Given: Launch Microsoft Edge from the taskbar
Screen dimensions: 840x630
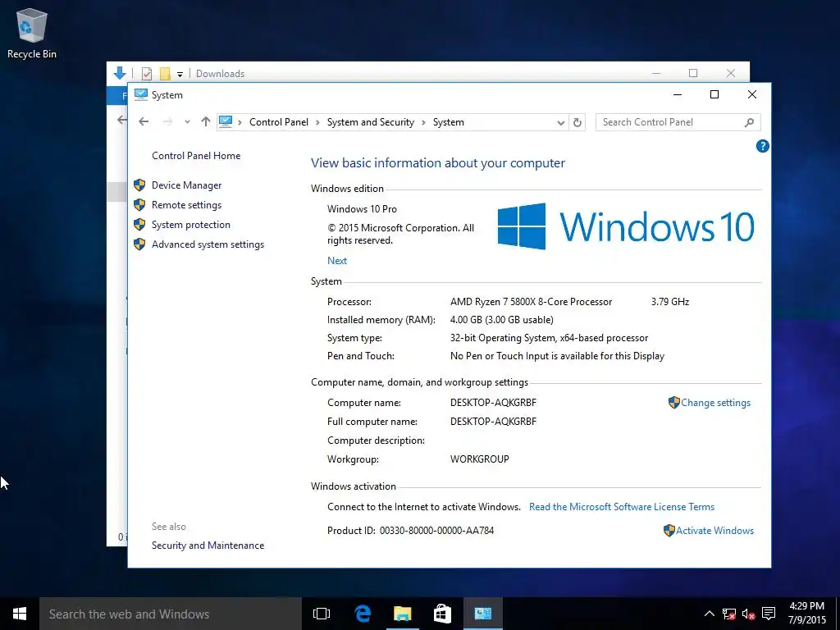Looking at the screenshot, I should pos(363,614).
